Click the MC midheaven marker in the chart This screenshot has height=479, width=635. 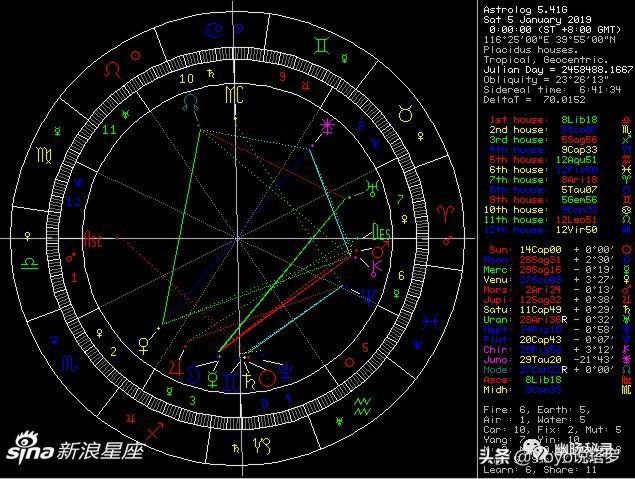(x=234, y=94)
